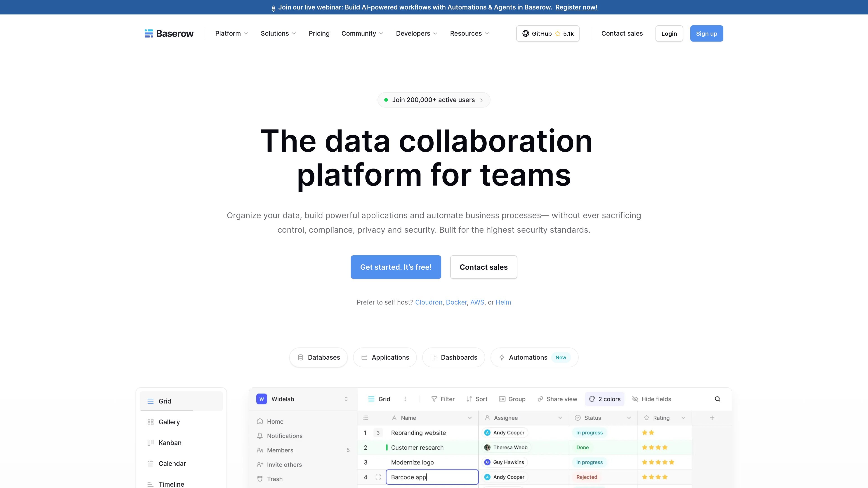Switch to the Dashboards tab
The image size is (868, 488).
coord(453,357)
